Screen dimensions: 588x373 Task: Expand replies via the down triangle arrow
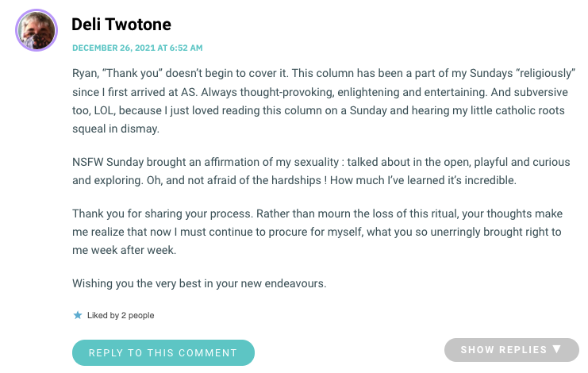coord(557,349)
